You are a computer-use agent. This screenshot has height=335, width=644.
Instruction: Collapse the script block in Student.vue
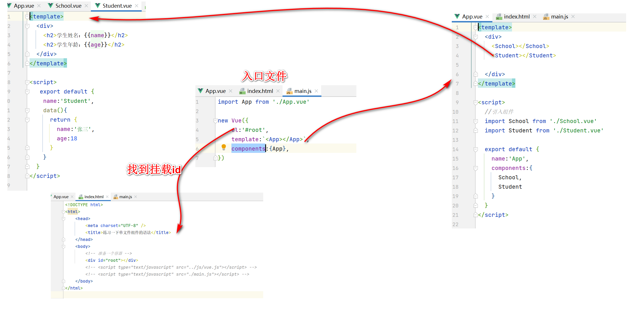click(27, 82)
